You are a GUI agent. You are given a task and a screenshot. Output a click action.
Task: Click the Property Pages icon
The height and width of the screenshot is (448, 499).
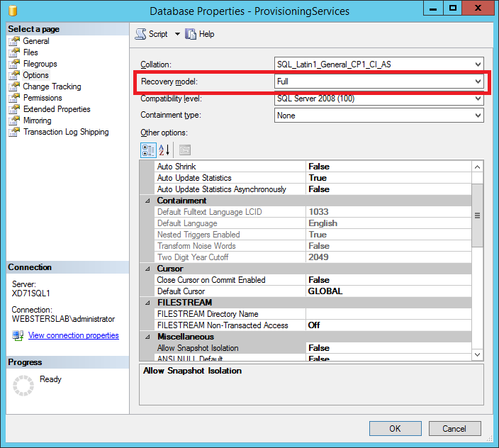pos(184,150)
